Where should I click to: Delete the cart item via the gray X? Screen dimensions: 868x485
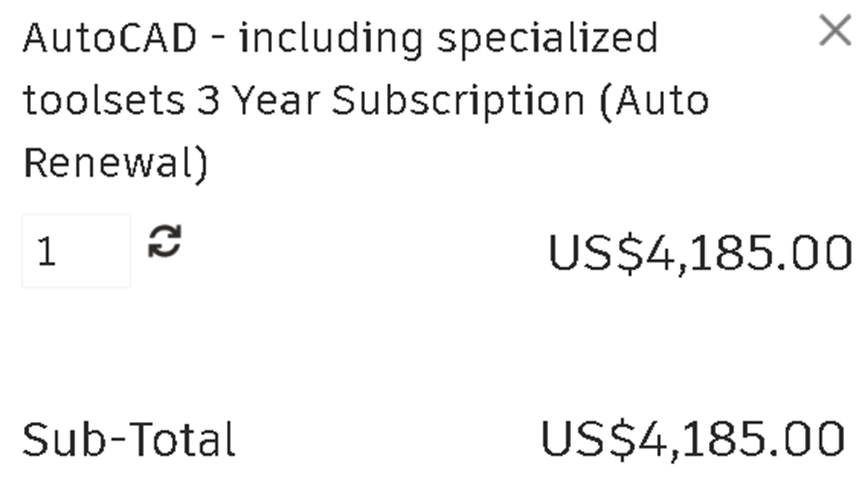[x=834, y=30]
